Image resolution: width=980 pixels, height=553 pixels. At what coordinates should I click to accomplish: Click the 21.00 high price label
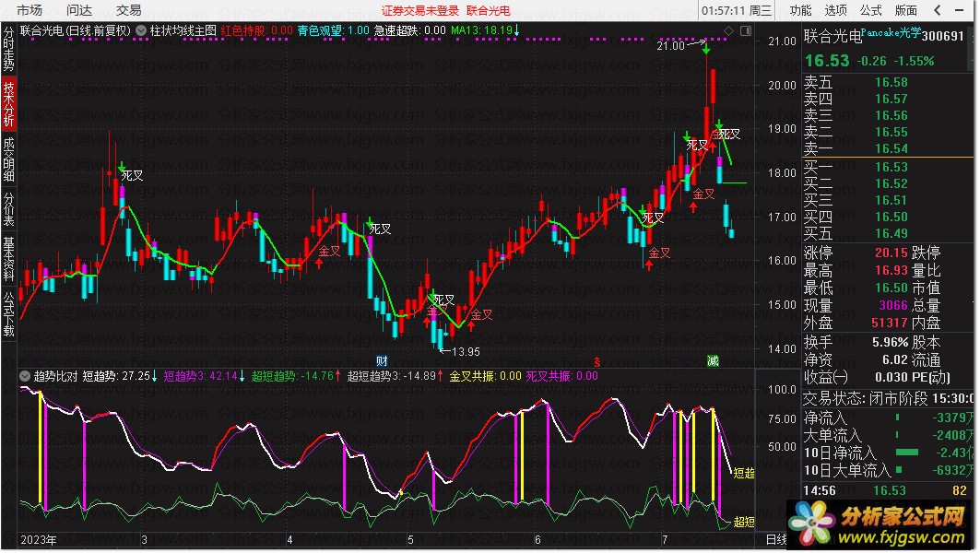(670, 45)
